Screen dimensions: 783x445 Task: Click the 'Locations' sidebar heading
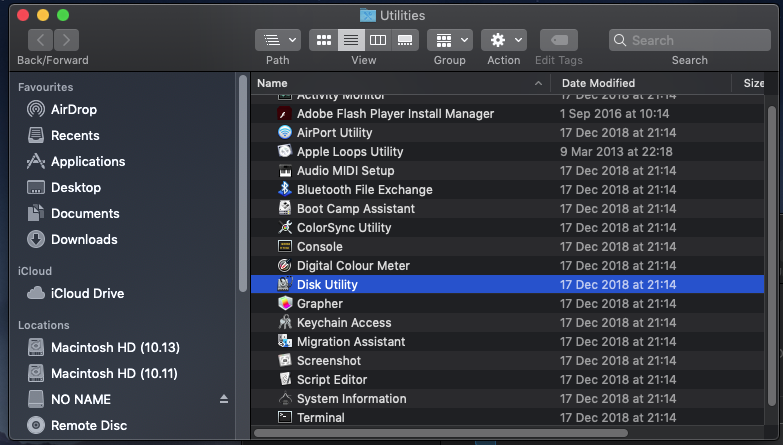tap(44, 325)
